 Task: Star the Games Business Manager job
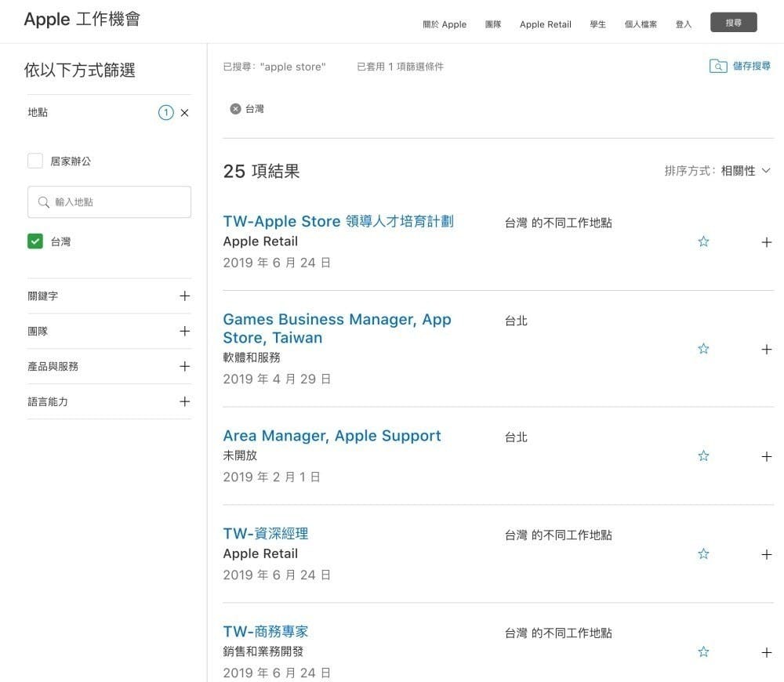(x=703, y=349)
